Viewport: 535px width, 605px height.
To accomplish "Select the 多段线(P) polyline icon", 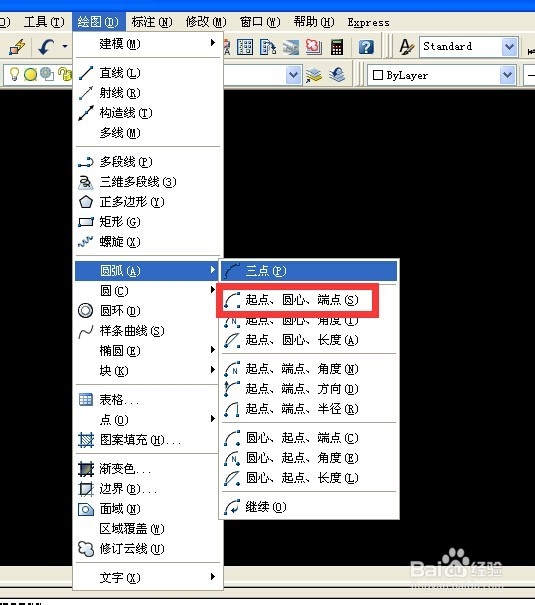I will click(x=86, y=162).
